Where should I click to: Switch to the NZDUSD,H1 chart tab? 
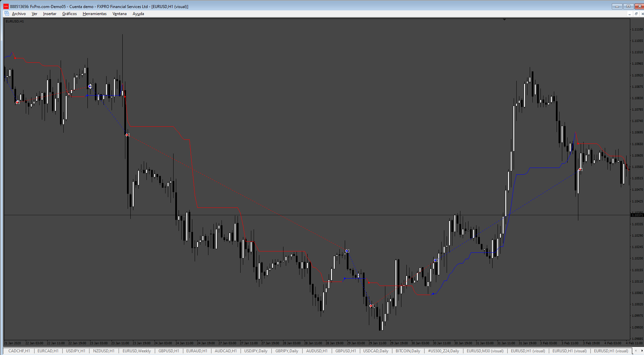104,351
